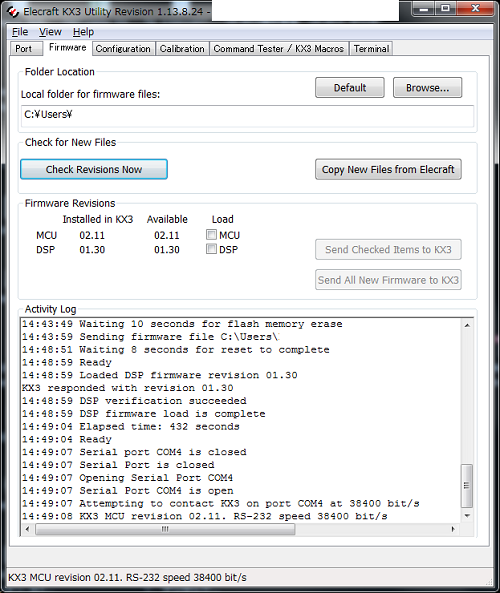The height and width of the screenshot is (593, 500).
Task: Enable the MCU load checkbox
Action: pyautogui.click(x=211, y=235)
